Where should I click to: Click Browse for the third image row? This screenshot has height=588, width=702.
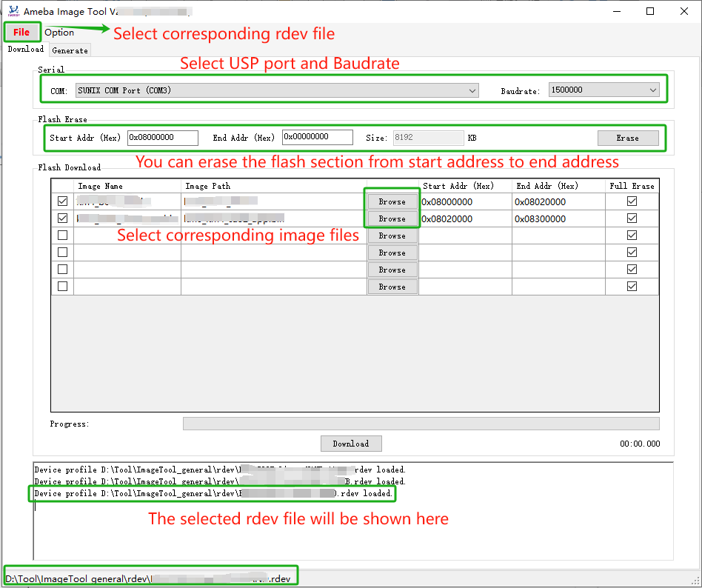(x=392, y=235)
